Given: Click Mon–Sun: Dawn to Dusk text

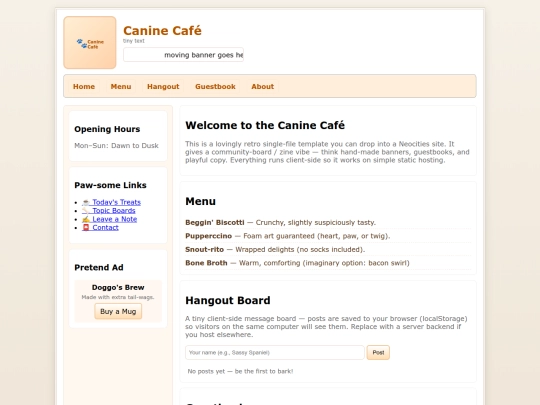Looking at the screenshot, I should [116, 146].
